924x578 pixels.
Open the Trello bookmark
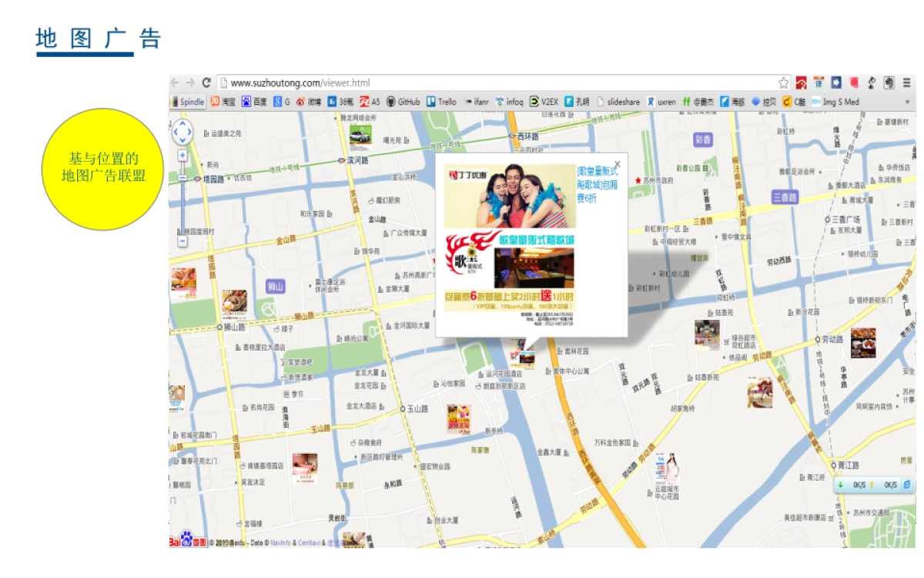coord(442,102)
